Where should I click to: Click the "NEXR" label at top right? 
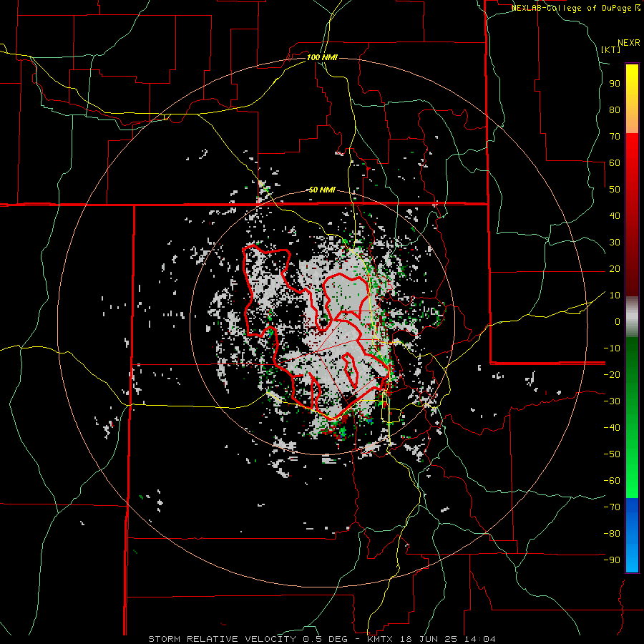click(629, 43)
